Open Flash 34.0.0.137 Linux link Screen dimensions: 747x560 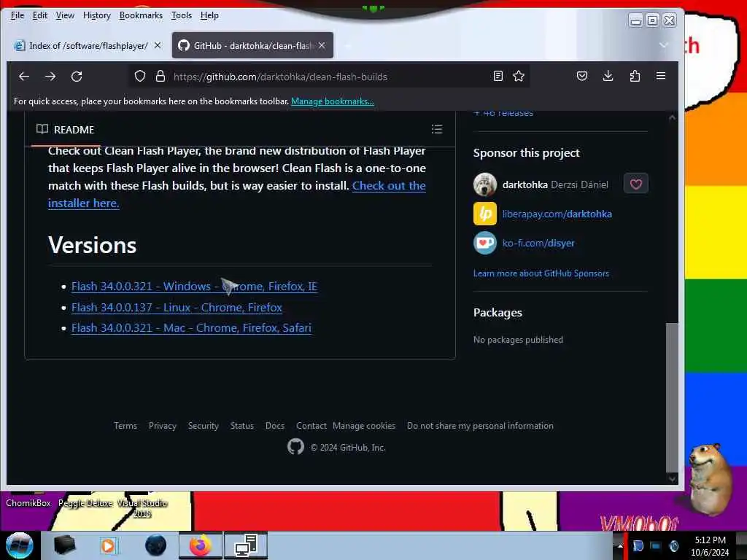coord(177,308)
